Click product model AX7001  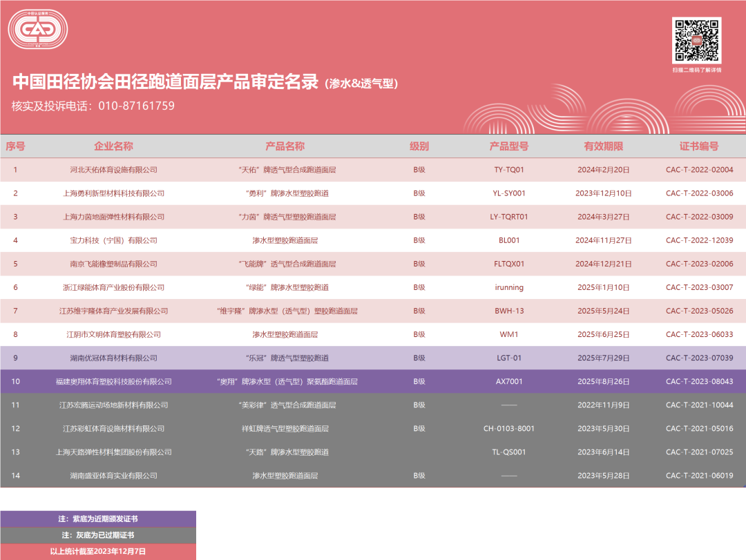coord(509,382)
